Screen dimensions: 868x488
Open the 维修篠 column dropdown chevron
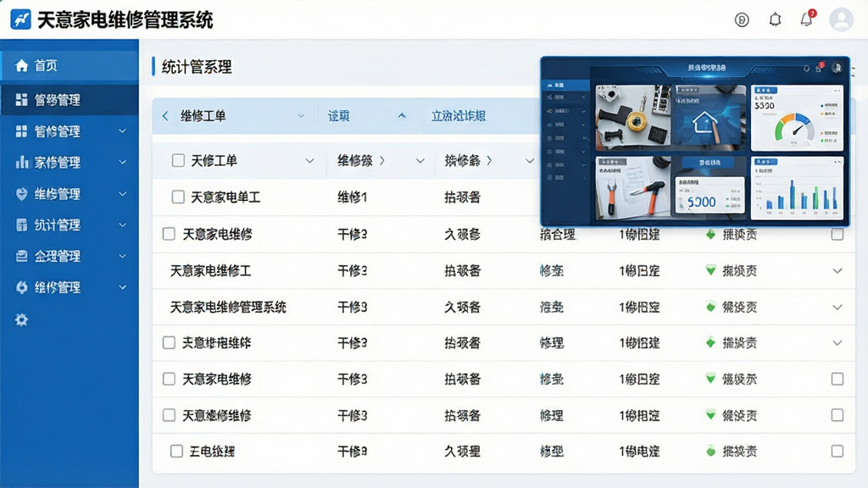point(420,161)
